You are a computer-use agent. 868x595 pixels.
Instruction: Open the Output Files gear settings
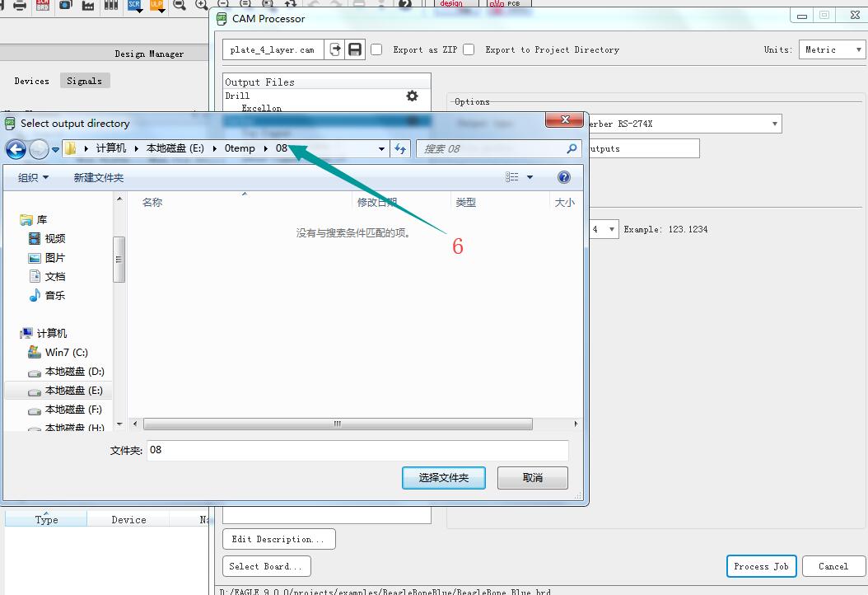(x=412, y=96)
